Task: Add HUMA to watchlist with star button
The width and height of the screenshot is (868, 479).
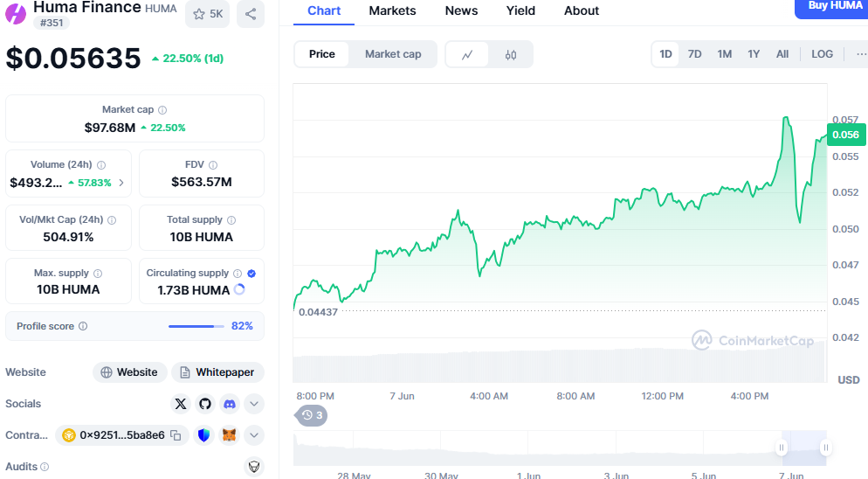Action: tap(208, 14)
